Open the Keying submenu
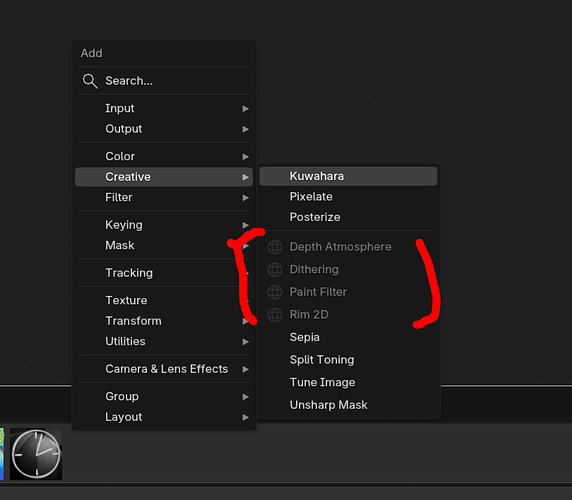572x500 pixels. point(164,225)
